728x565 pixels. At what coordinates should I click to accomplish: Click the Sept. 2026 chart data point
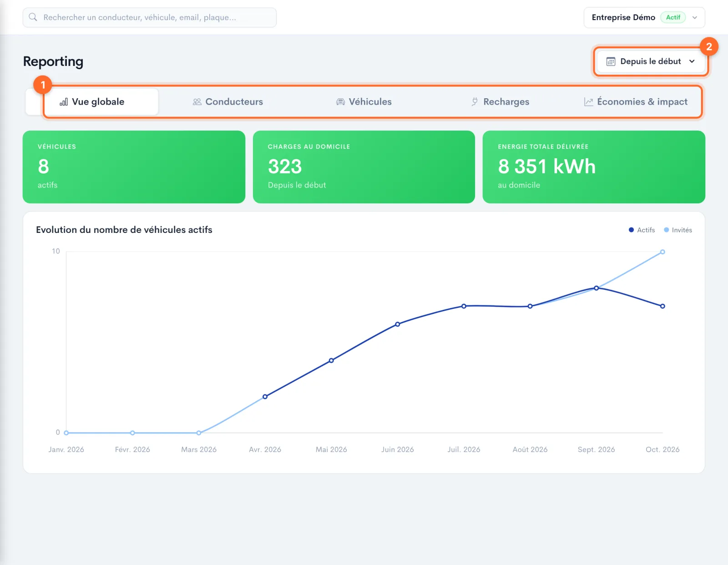(596, 288)
